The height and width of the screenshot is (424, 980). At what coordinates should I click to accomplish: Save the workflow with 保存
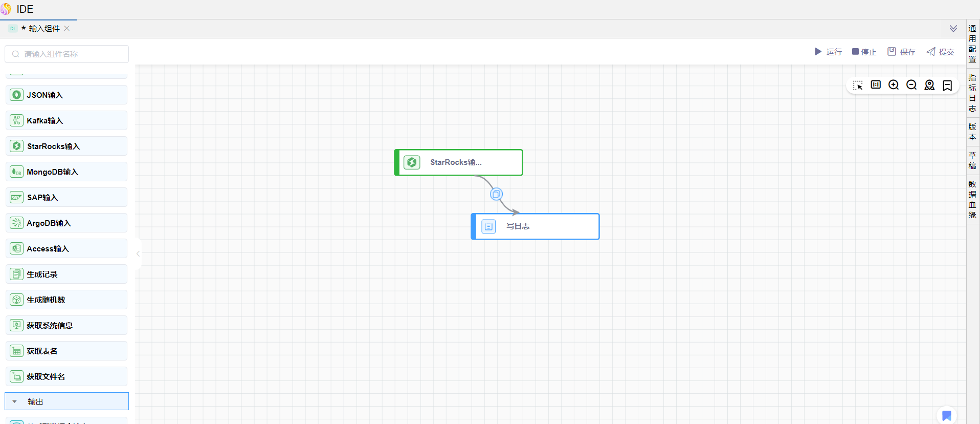click(x=901, y=52)
